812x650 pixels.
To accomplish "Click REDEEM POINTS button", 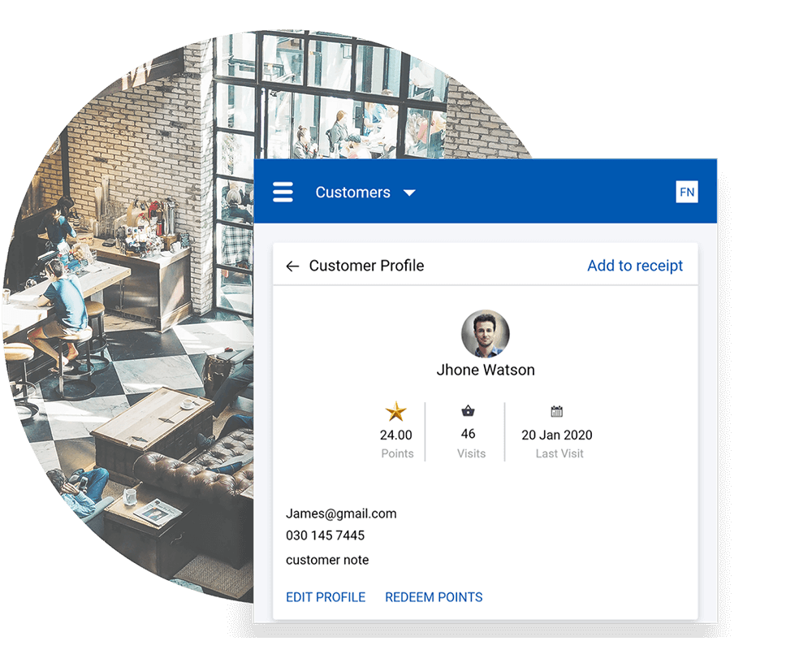I will click(434, 597).
